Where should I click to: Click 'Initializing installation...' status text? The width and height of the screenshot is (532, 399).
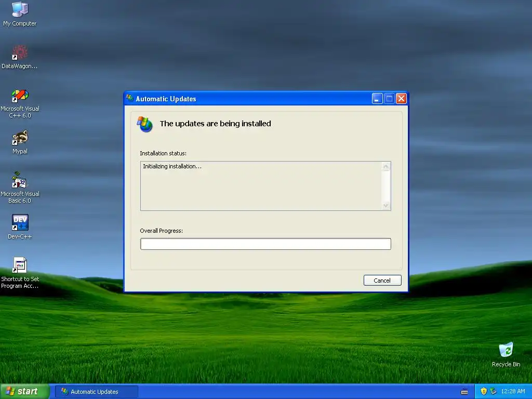pos(172,166)
